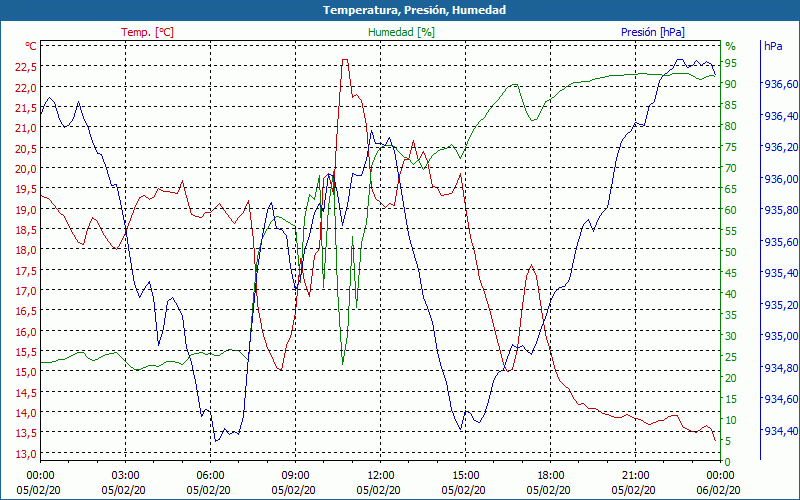Click pressure axis value '934,60'

click(x=781, y=399)
